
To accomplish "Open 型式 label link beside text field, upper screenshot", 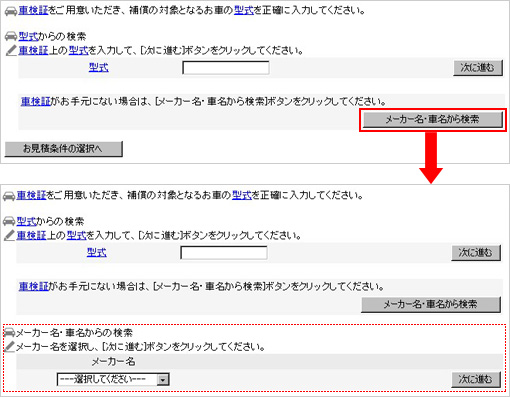I will point(99,68).
